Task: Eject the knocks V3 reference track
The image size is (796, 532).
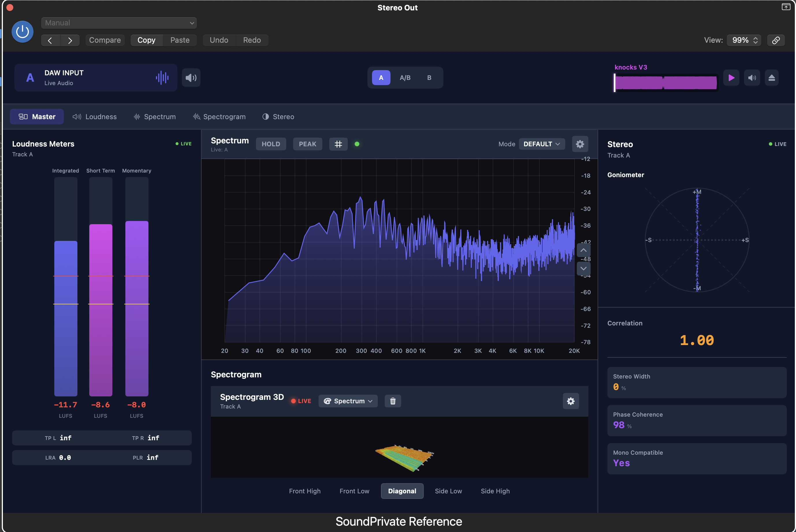Action: tap(771, 78)
